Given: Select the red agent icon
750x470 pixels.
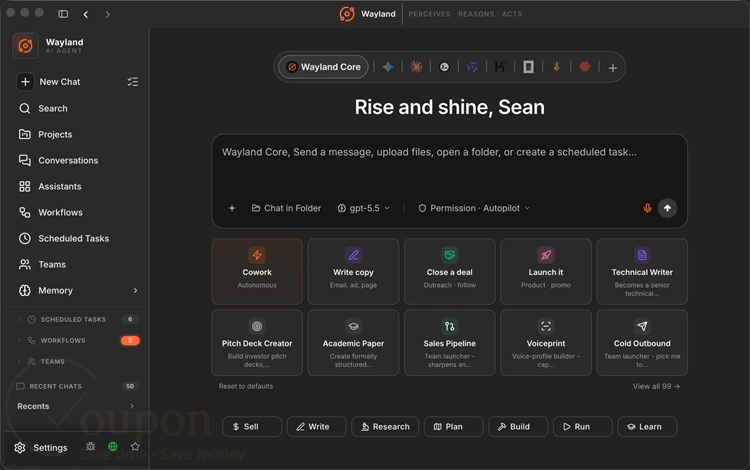Looking at the screenshot, I should tap(585, 67).
